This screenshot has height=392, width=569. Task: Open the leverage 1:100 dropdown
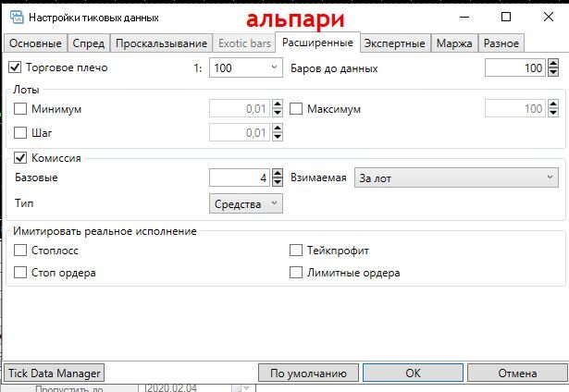[x=246, y=67]
